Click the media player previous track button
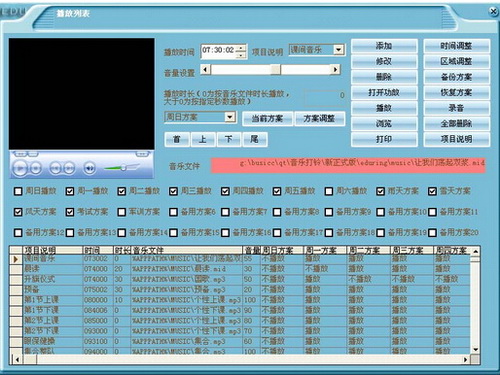The image size is (500, 375). tap(55, 168)
